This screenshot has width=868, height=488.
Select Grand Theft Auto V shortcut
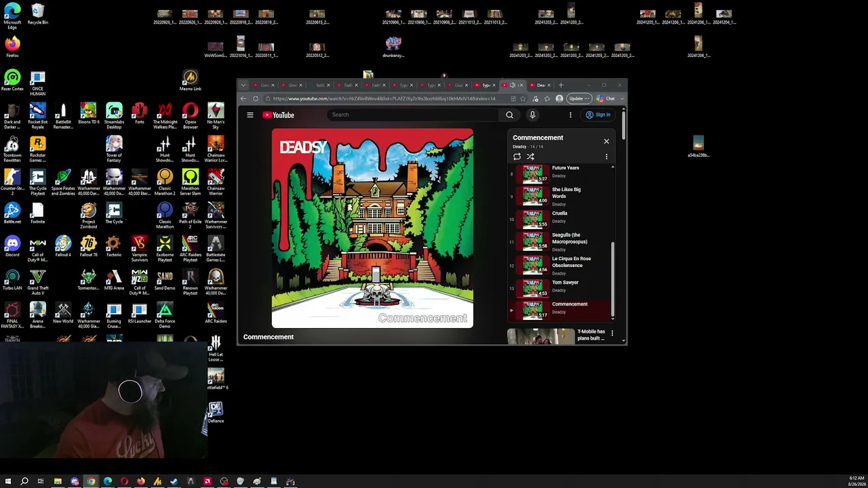[38, 283]
